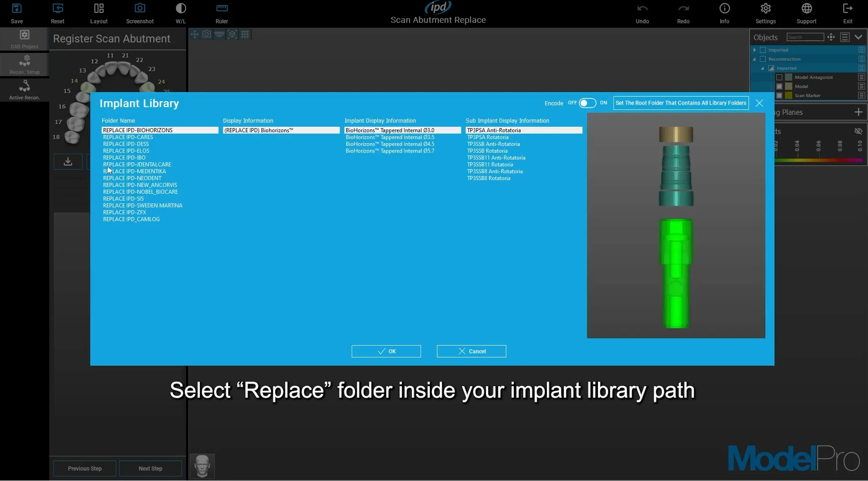Image resolution: width=868 pixels, height=481 pixels.
Task: Toggle the Model object checkbox
Action: tap(779, 87)
